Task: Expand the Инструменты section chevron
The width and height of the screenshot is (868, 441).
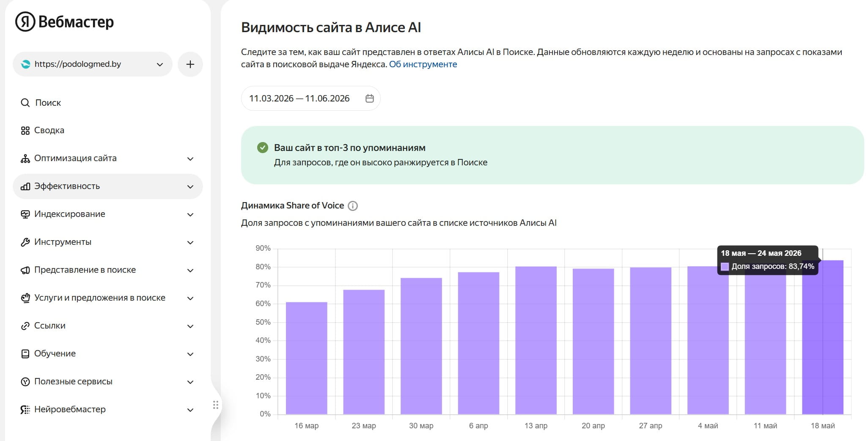Action: coord(190,243)
